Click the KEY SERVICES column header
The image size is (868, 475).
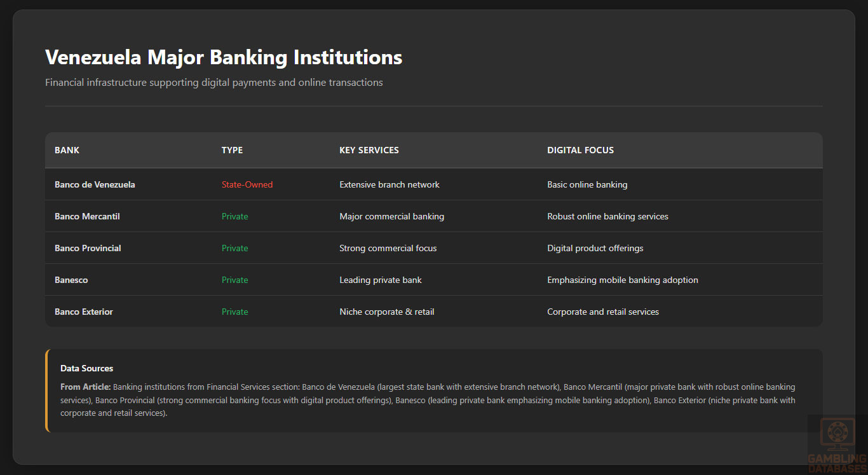click(369, 150)
